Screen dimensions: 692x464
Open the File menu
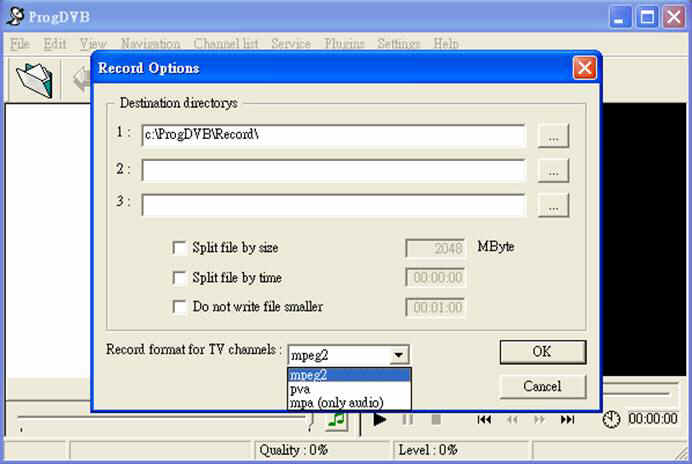pos(20,44)
